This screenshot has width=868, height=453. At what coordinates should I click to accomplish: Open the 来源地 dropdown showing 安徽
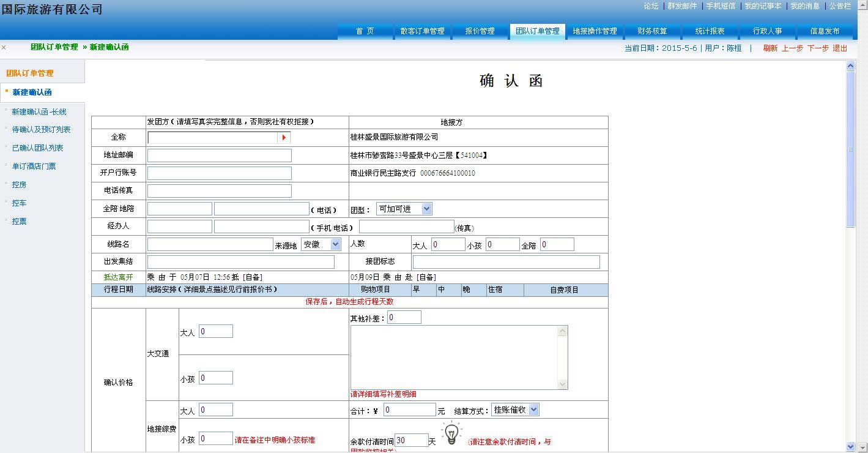(321, 244)
